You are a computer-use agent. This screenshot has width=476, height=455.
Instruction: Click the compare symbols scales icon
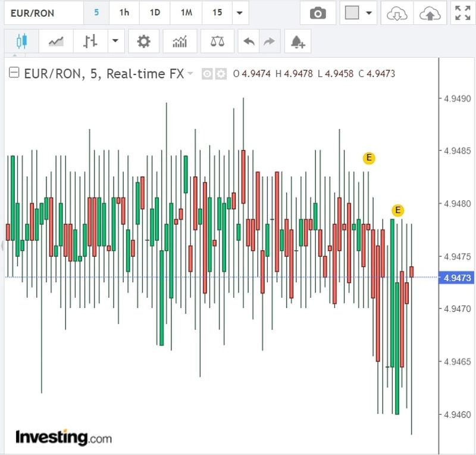[217, 42]
